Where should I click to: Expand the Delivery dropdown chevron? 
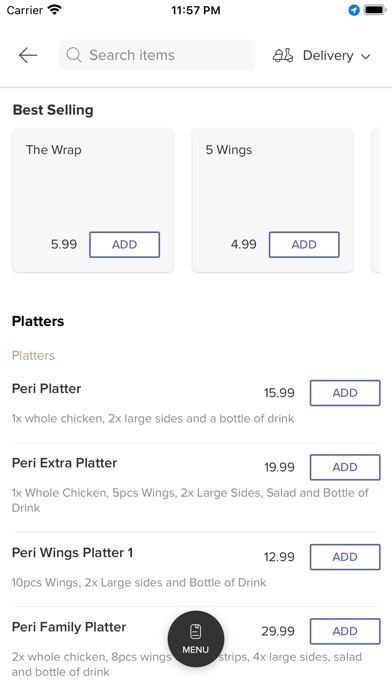coord(365,56)
